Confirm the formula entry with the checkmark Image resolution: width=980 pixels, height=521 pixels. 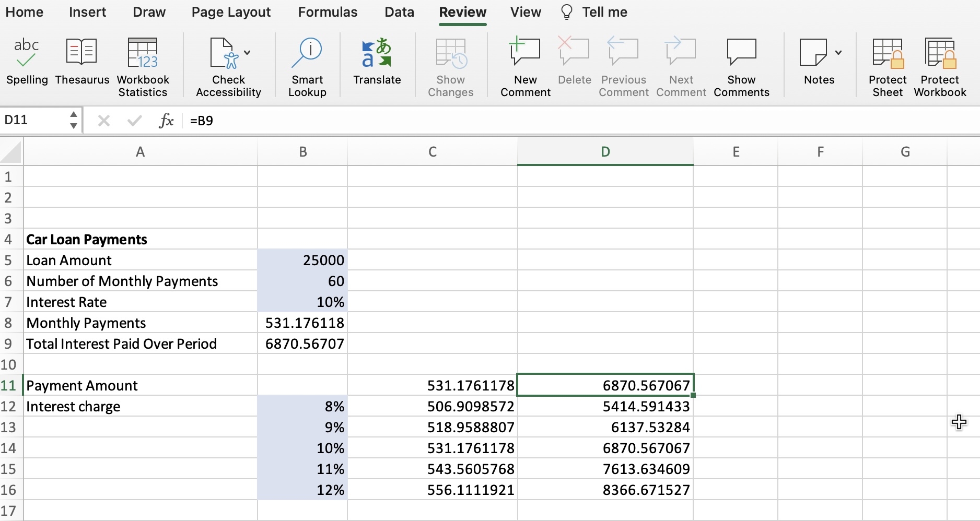[x=134, y=120]
